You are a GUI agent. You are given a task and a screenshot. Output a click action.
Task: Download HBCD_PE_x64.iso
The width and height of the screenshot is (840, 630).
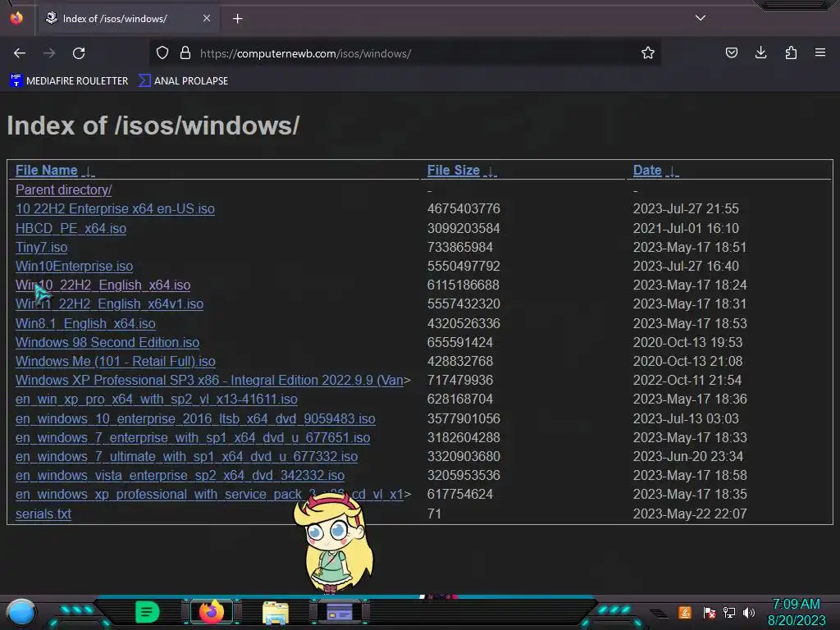[x=71, y=228]
